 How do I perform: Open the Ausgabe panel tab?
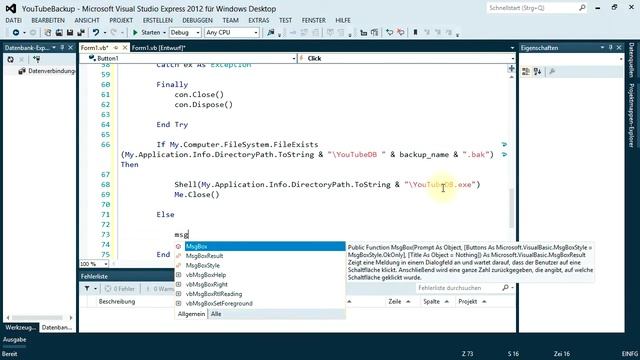pos(14,340)
